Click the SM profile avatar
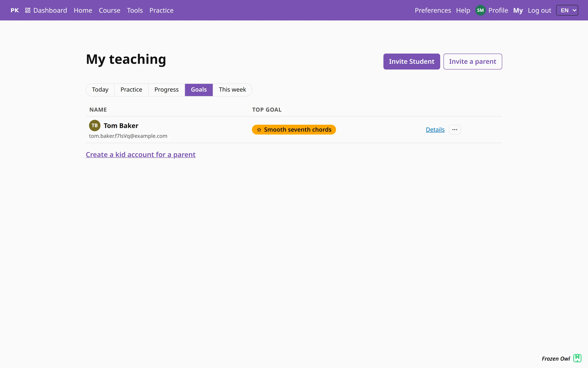The width and height of the screenshot is (588, 368). [x=480, y=10]
